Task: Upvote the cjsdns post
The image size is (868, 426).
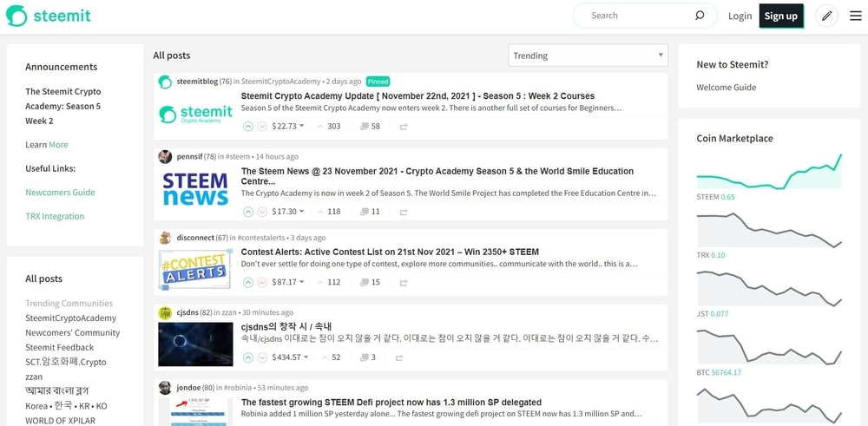Action: tap(248, 357)
